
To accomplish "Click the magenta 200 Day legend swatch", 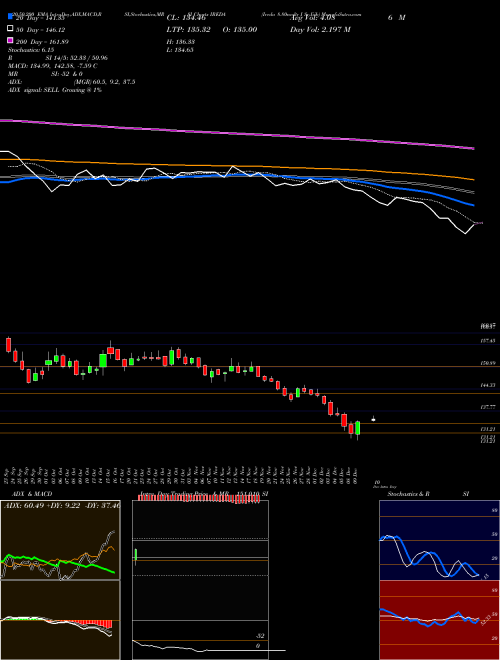I will [x=10, y=41].
